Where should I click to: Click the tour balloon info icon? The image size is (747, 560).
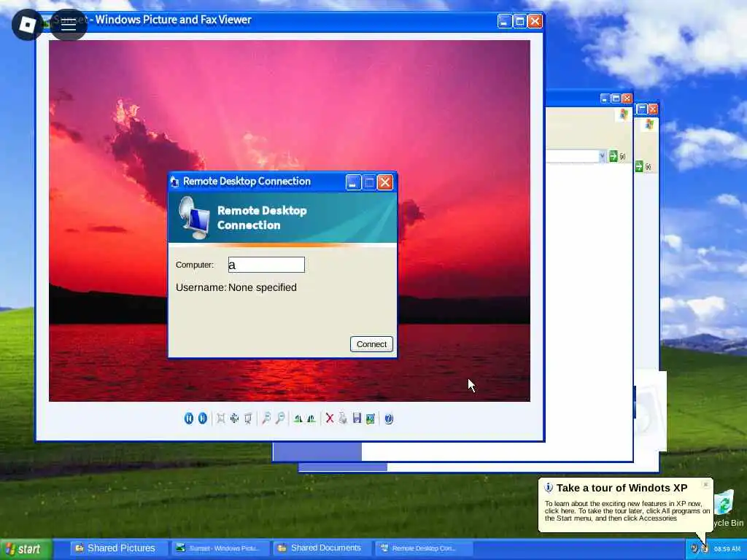(x=549, y=488)
